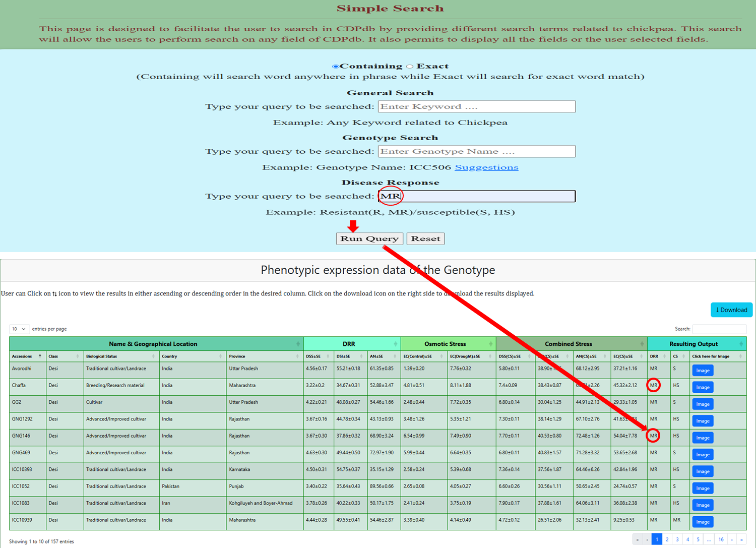Select the Containing radio button
The width and height of the screenshot is (756, 548).
(x=335, y=67)
